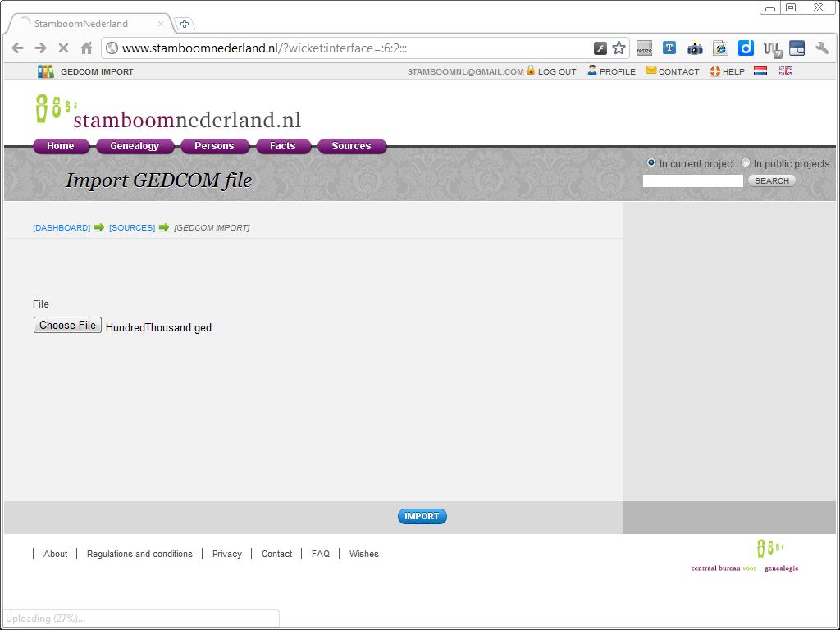This screenshot has height=630, width=840.
Task: Open the wrench settings menu
Action: pos(822,48)
